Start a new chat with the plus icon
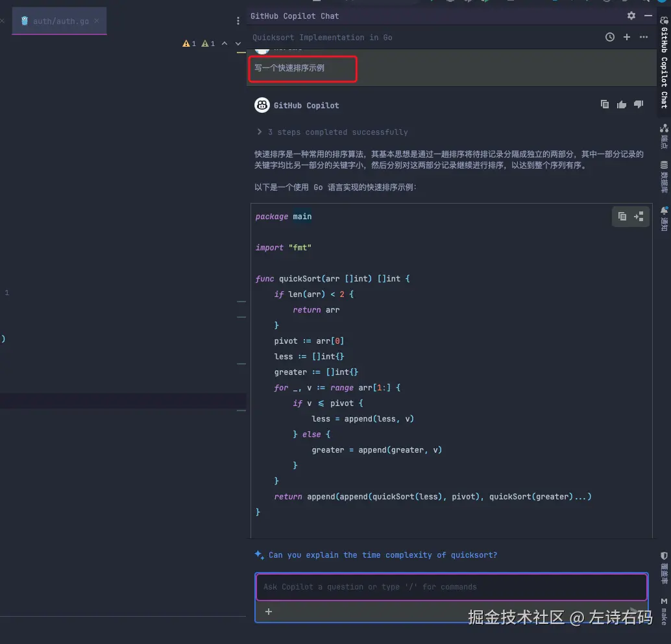The image size is (671, 644). tap(626, 37)
